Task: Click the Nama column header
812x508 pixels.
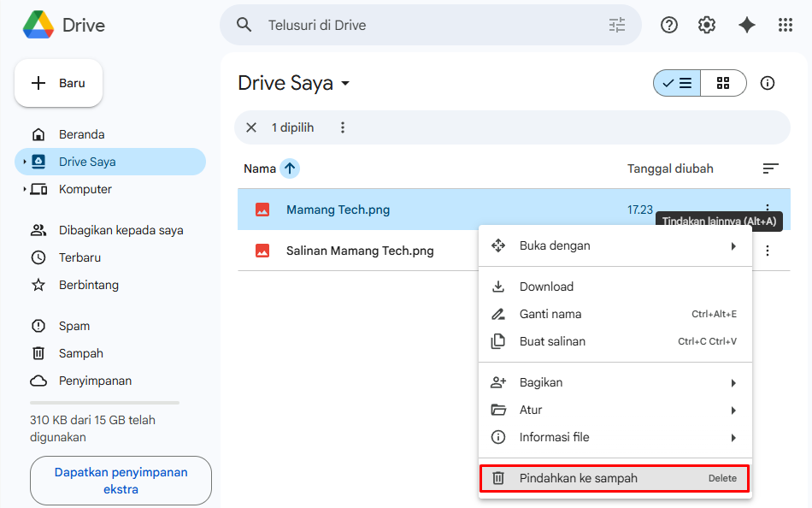Action: click(260, 168)
